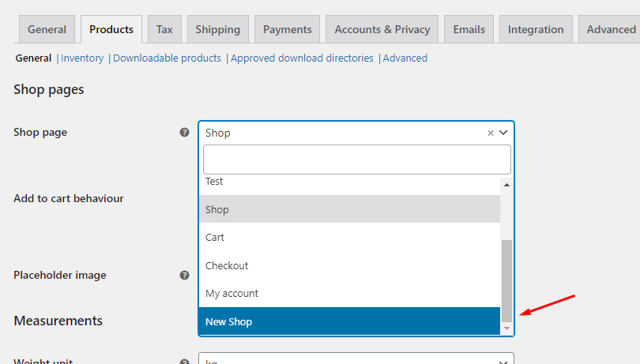Viewport: 640px width, 364px height.
Task: Open the Downloadable products link
Action: pos(167,58)
